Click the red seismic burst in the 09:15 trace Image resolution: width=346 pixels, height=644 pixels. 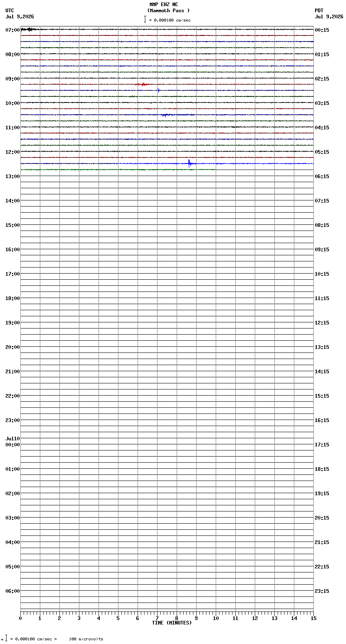tap(142, 84)
